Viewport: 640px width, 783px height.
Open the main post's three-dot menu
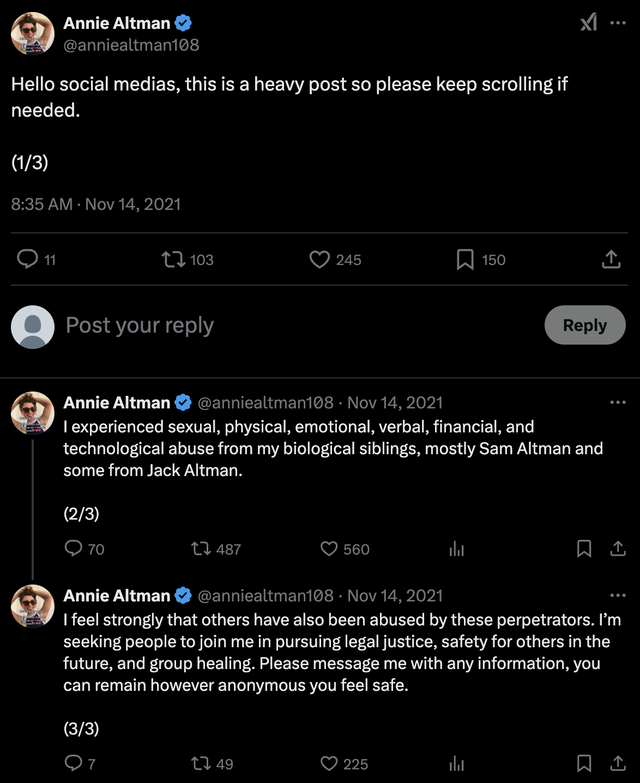[x=618, y=23]
